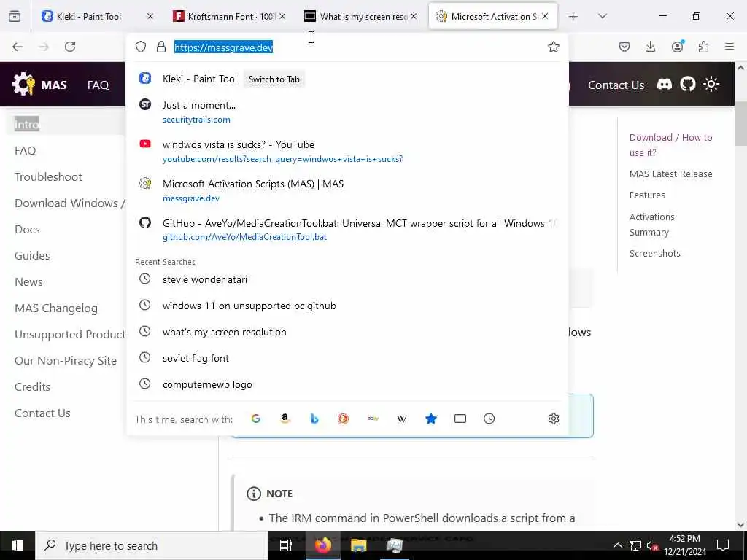
Task: View site security padlock info
Action: pos(161,47)
